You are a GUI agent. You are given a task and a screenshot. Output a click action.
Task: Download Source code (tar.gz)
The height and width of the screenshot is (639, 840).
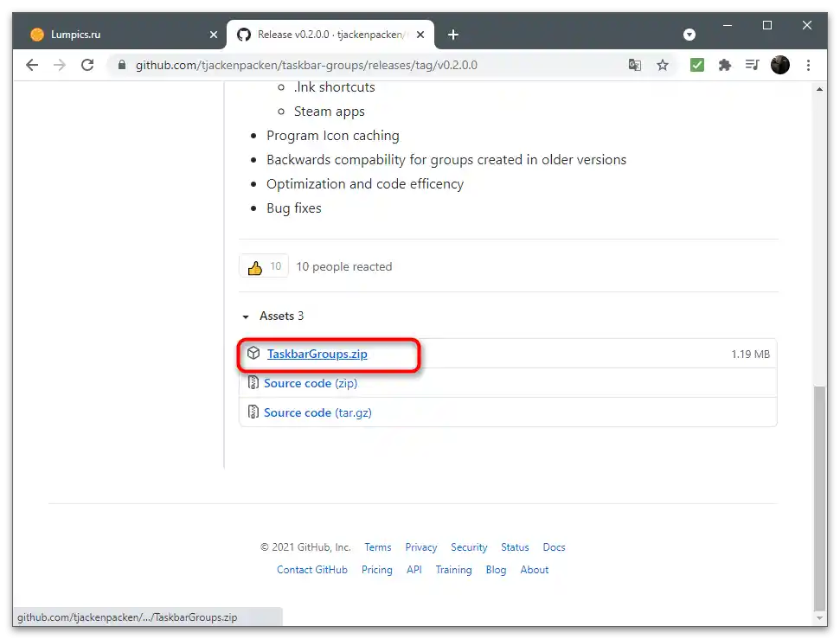[317, 413]
